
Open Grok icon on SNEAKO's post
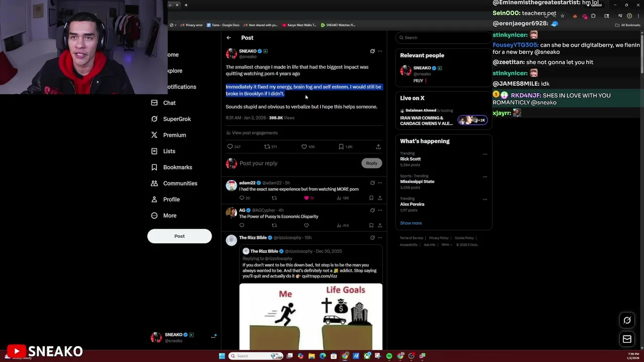click(x=372, y=51)
